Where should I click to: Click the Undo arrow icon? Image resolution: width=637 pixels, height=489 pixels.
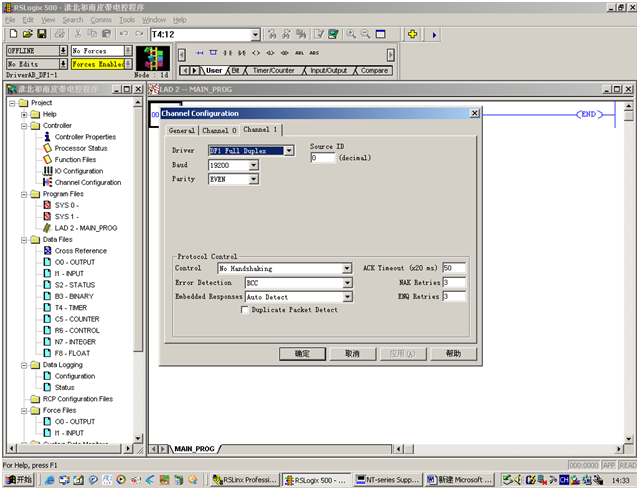[x=124, y=34]
